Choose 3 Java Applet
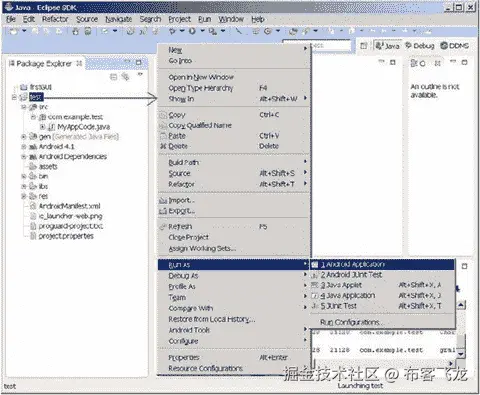 [x=382, y=285]
